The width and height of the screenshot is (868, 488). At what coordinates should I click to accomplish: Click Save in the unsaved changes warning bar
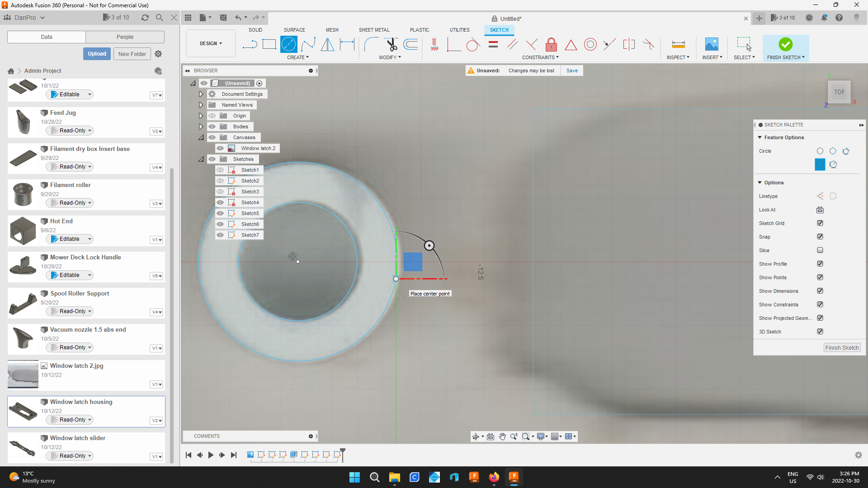pyautogui.click(x=572, y=70)
